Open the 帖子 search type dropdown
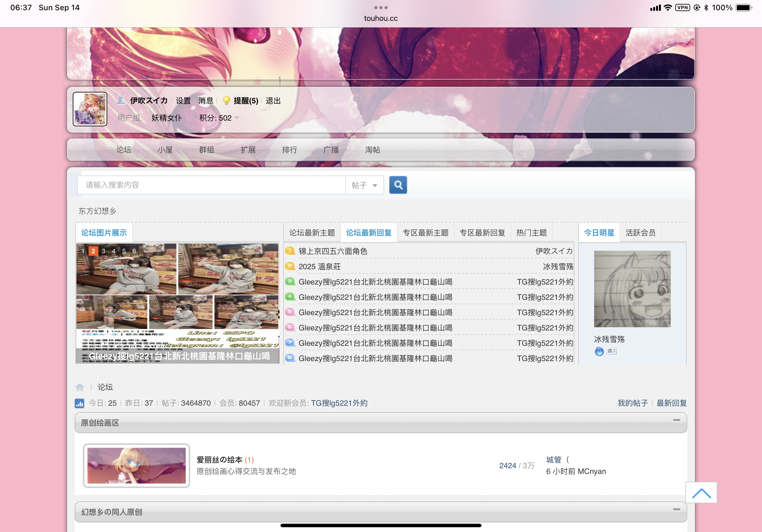This screenshot has height=532, width=762. [364, 185]
